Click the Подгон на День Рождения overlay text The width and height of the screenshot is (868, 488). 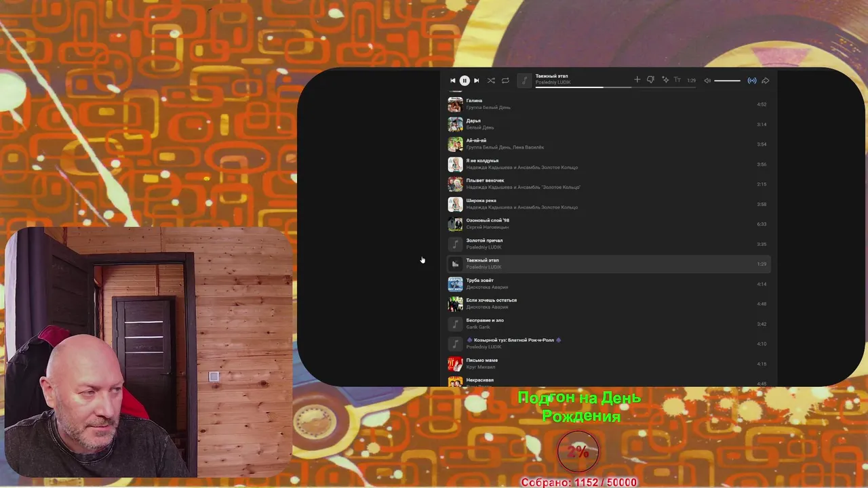580,407
